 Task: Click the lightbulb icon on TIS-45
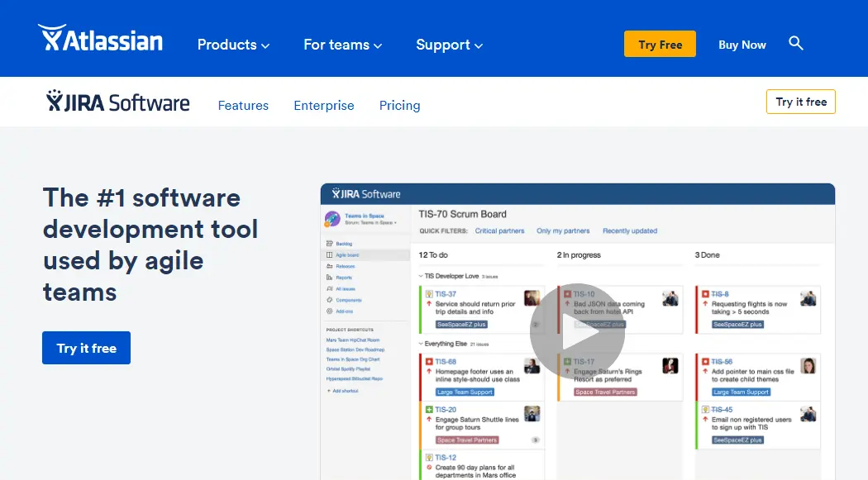coord(705,410)
